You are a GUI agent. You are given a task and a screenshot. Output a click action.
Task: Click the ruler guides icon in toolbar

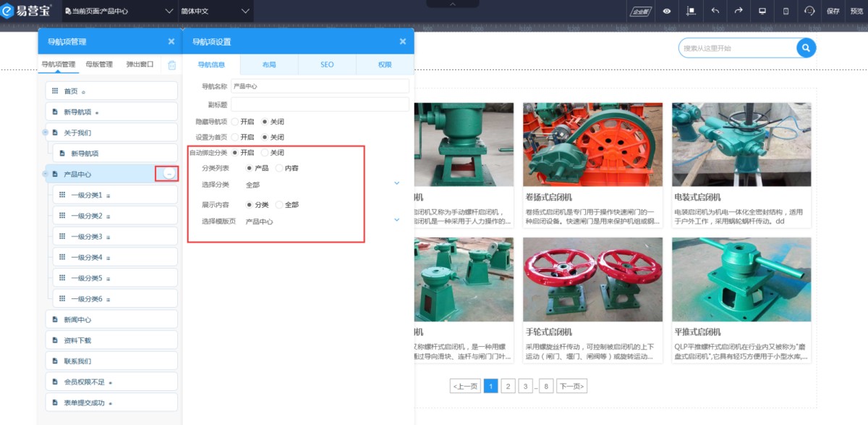click(x=691, y=11)
